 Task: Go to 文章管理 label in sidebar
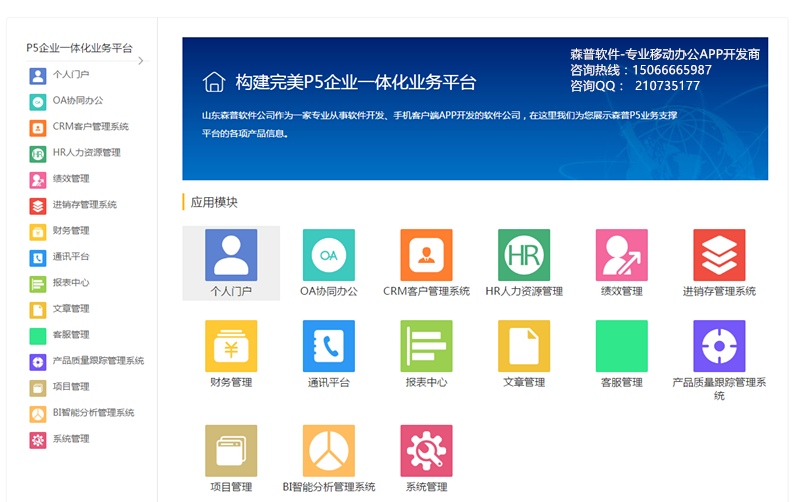click(71, 309)
